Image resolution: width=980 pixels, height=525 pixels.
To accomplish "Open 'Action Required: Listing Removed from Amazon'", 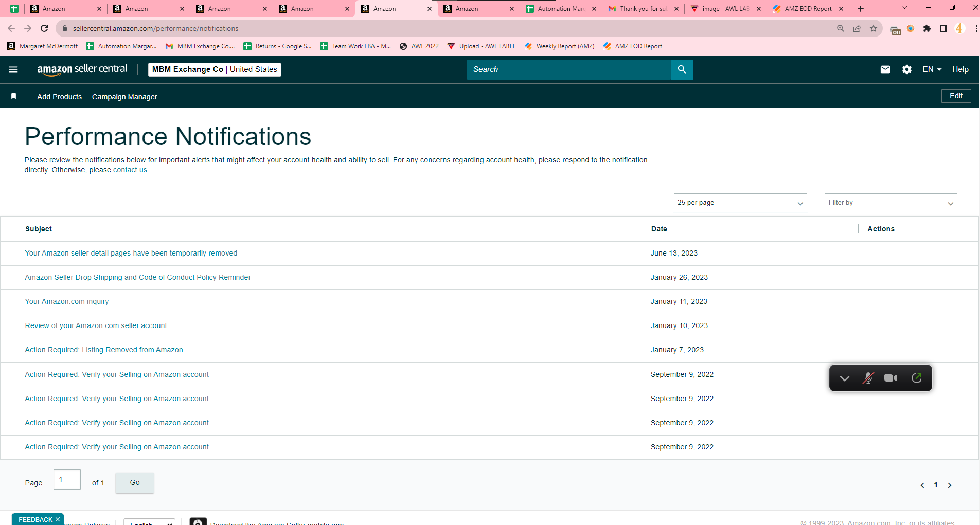I will pos(104,350).
